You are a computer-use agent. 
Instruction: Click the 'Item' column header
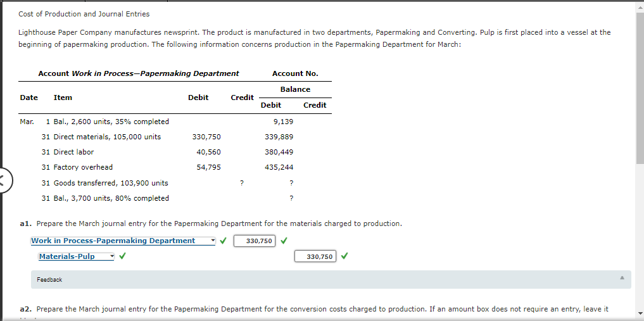63,98
